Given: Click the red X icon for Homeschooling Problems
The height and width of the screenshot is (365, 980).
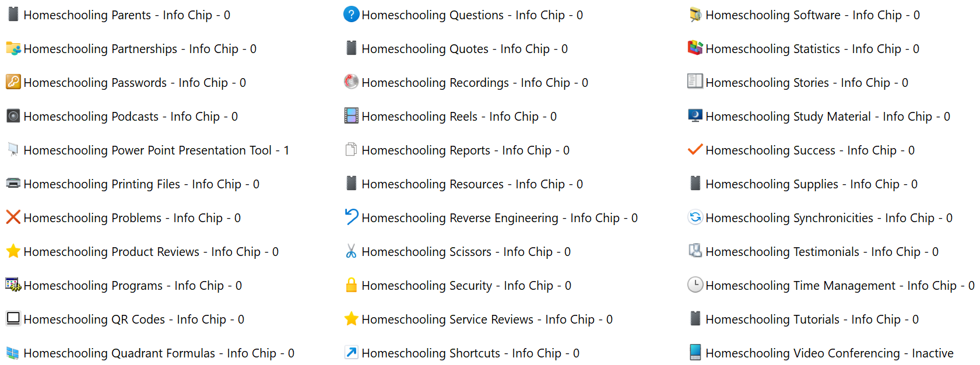Looking at the screenshot, I should (13, 217).
